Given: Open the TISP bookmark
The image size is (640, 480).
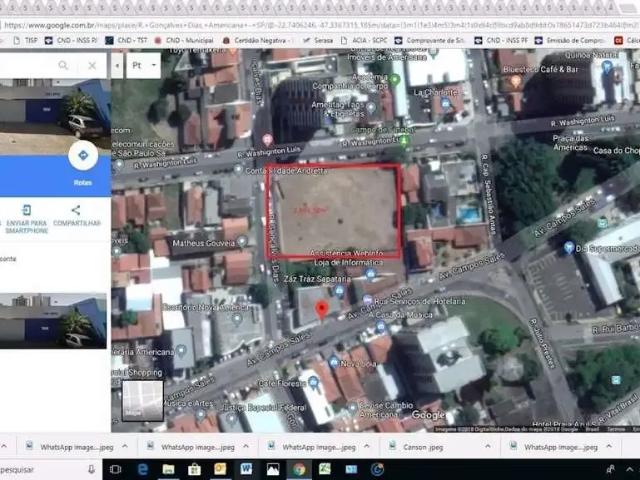Looking at the screenshot, I should coord(26,40).
